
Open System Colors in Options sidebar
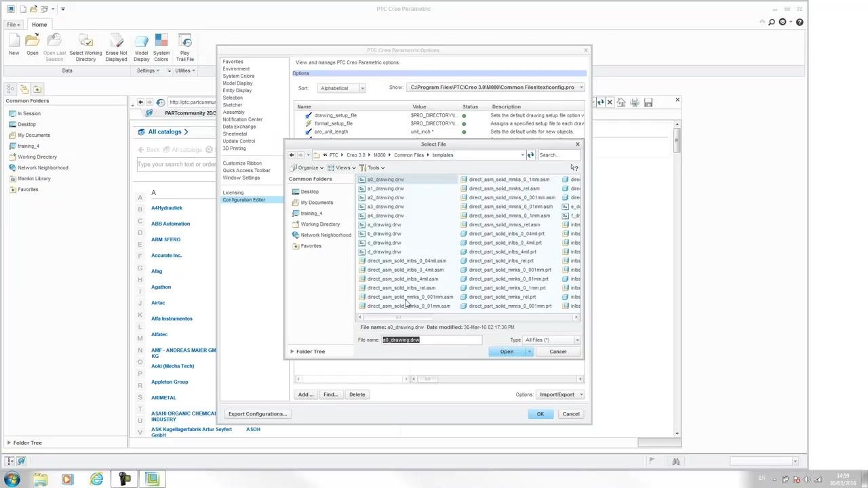[239, 76]
